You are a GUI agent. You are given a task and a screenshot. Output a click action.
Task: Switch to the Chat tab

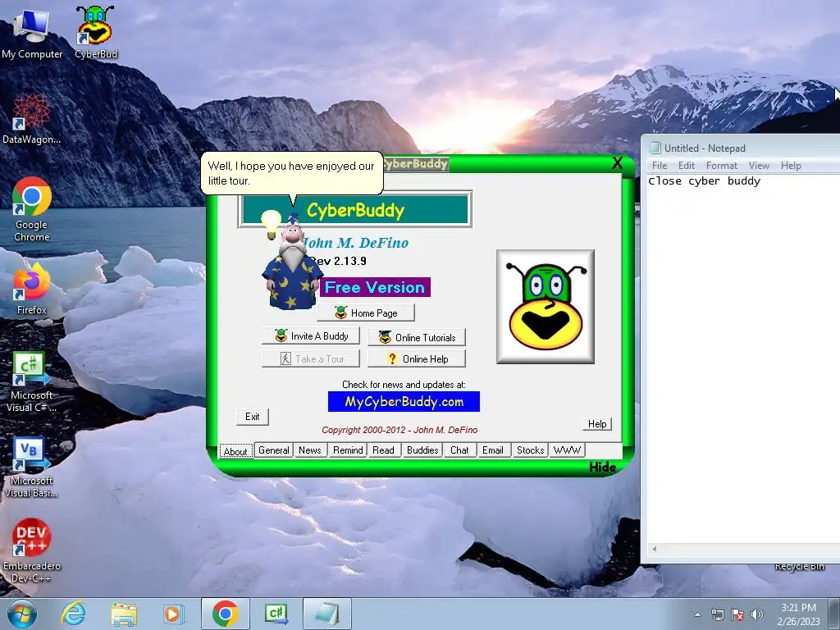459,450
